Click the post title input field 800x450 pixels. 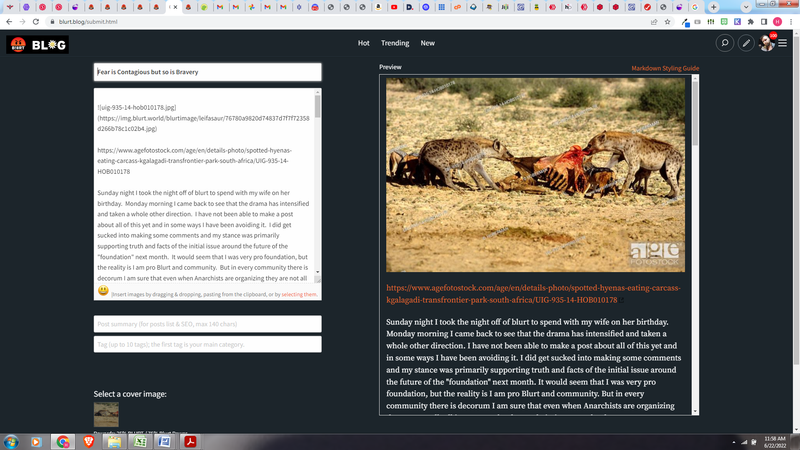coord(208,72)
